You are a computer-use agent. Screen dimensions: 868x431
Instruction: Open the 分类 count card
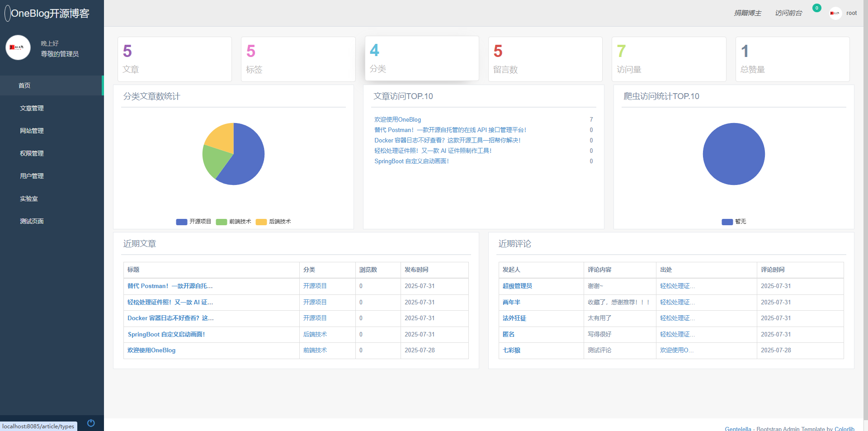pyautogui.click(x=421, y=58)
